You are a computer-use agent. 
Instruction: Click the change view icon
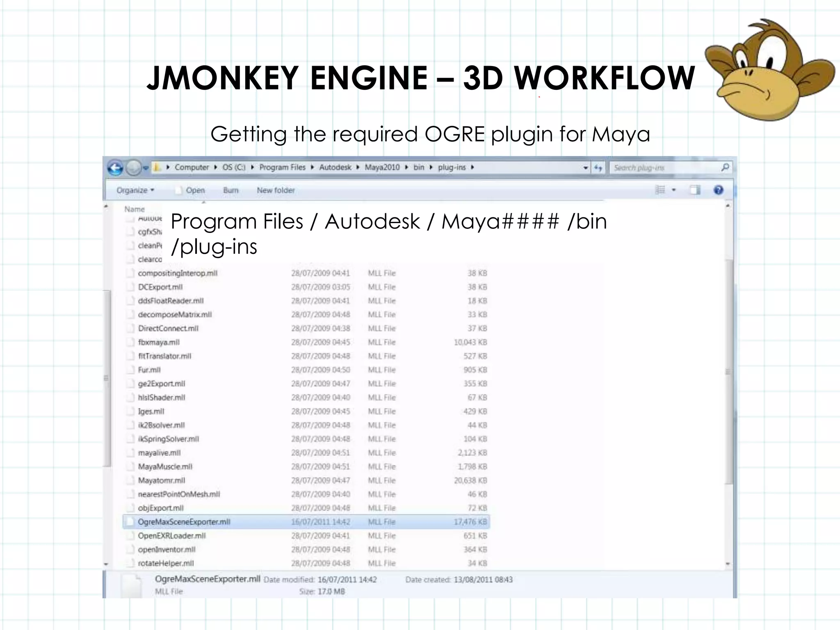660,190
